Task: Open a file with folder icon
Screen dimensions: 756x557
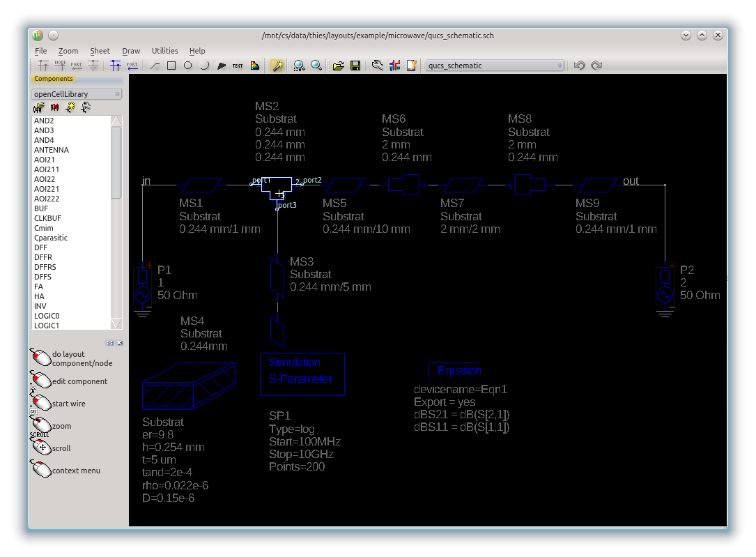Action: [x=339, y=66]
